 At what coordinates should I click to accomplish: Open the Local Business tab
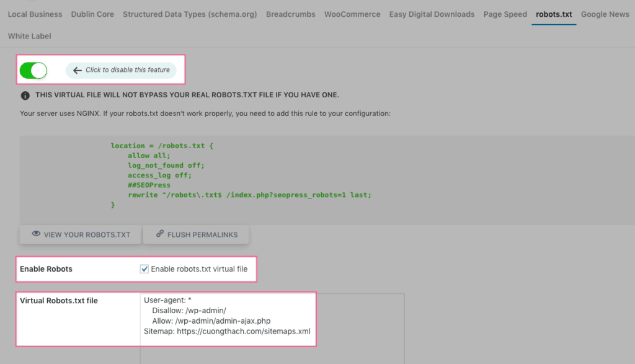pos(35,14)
